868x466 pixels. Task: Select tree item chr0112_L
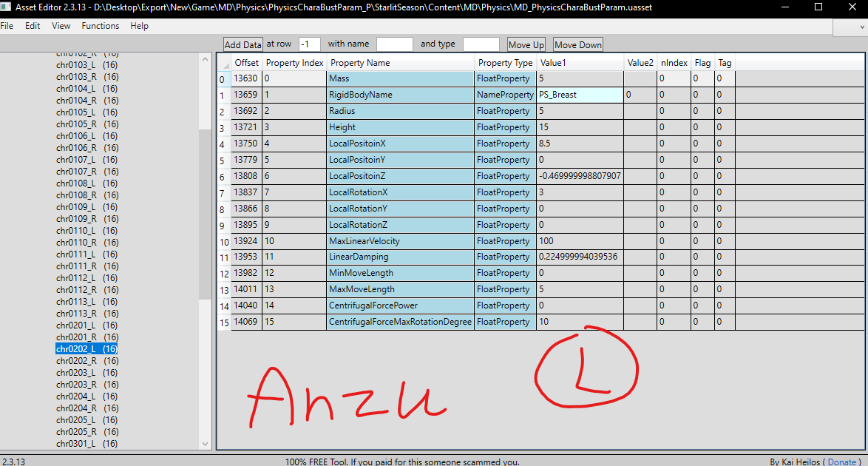(x=87, y=278)
